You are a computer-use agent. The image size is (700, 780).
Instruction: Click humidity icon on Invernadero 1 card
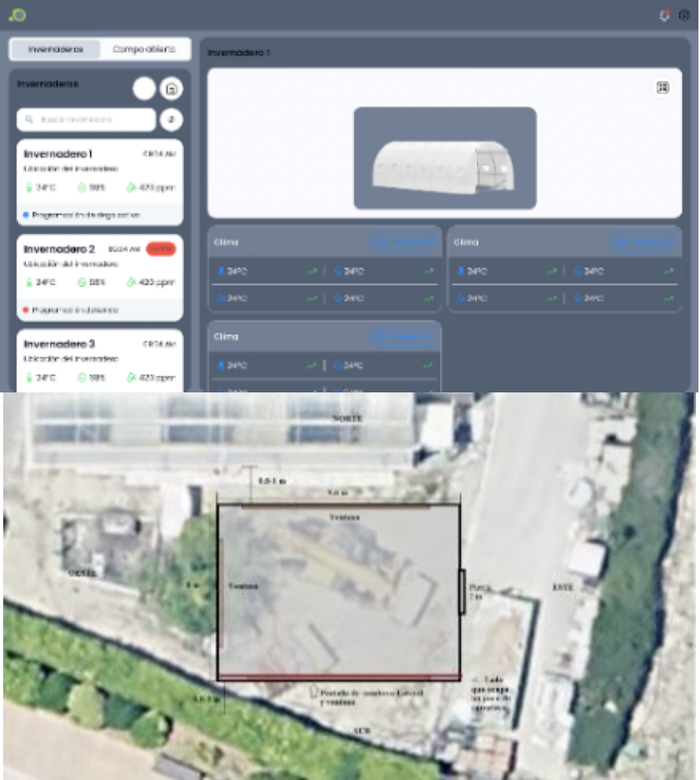[x=82, y=187]
